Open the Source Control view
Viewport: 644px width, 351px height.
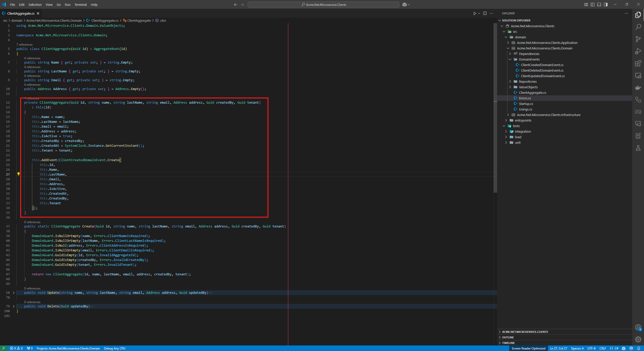638,39
